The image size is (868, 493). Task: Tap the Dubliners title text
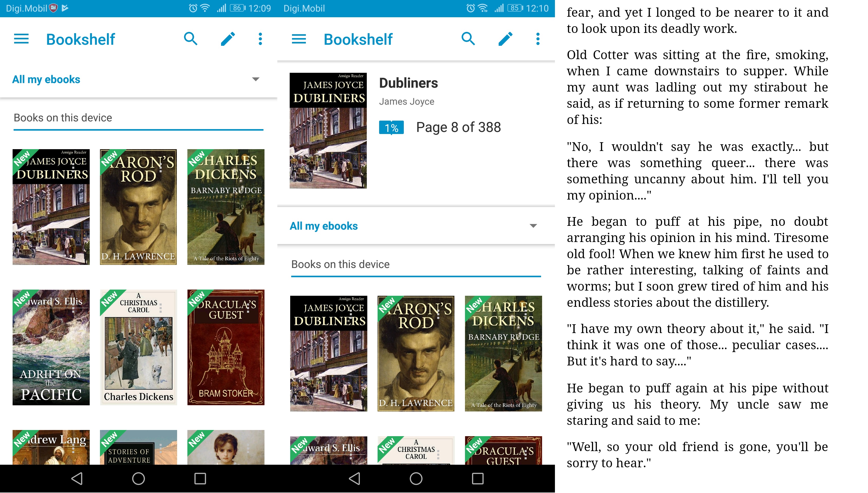point(408,83)
